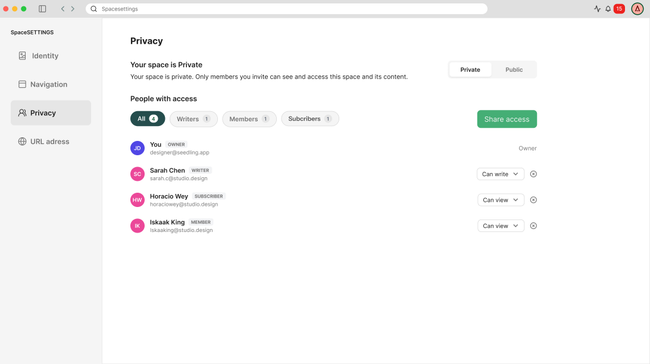Image resolution: width=650 pixels, height=364 pixels.
Task: Open Horacio Wey's Can view dropdown
Action: point(500,200)
